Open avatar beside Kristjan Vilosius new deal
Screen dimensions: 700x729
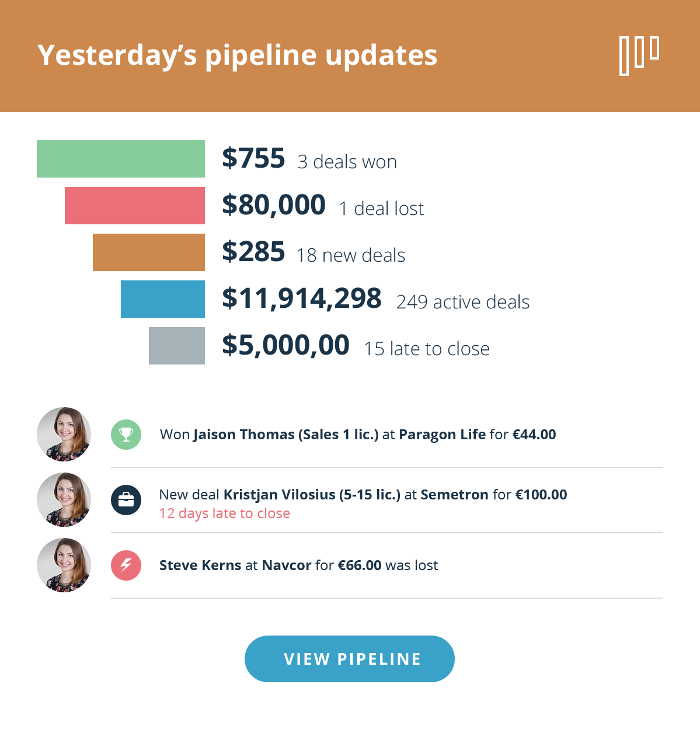[64, 500]
